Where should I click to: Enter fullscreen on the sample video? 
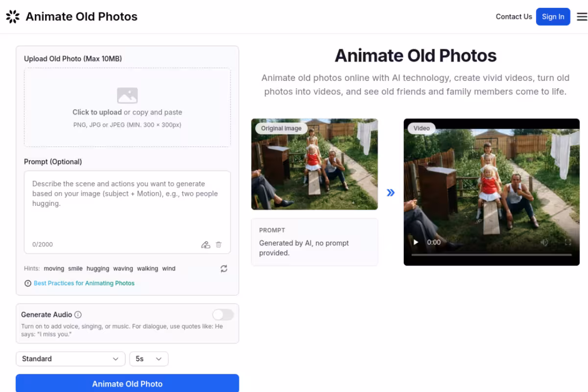pos(568,242)
